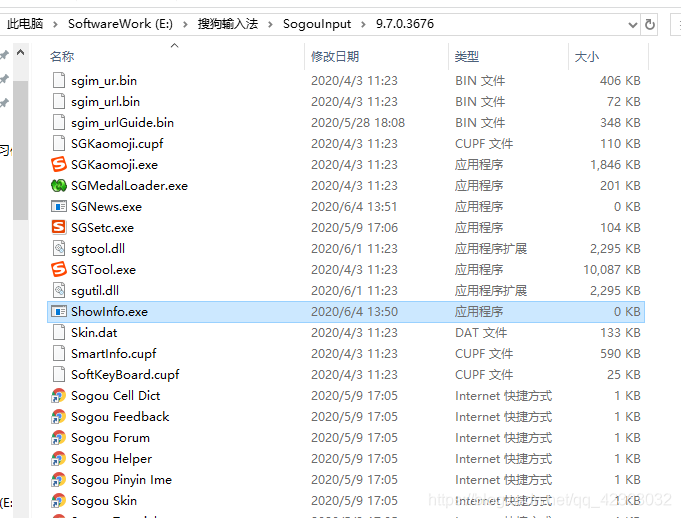Viewport: 681px width, 518px height.
Task: Select the file name SGMedalLoader.exe
Action: click(129, 185)
